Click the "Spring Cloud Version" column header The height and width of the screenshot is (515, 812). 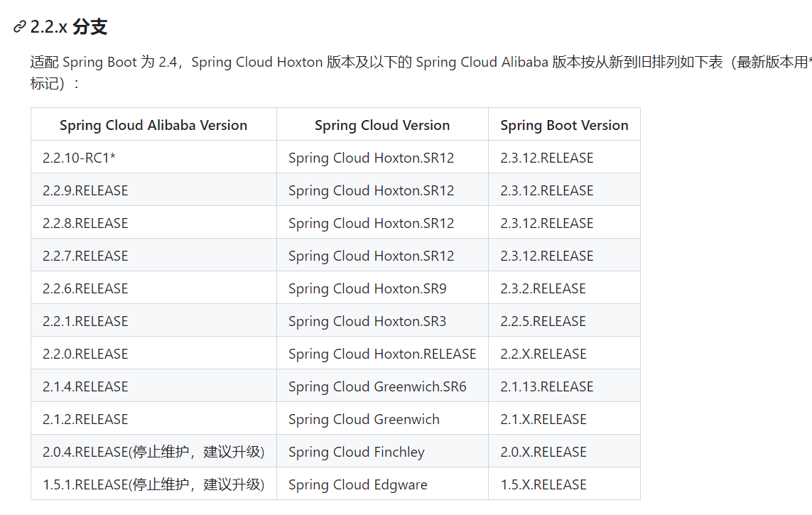pos(382,125)
